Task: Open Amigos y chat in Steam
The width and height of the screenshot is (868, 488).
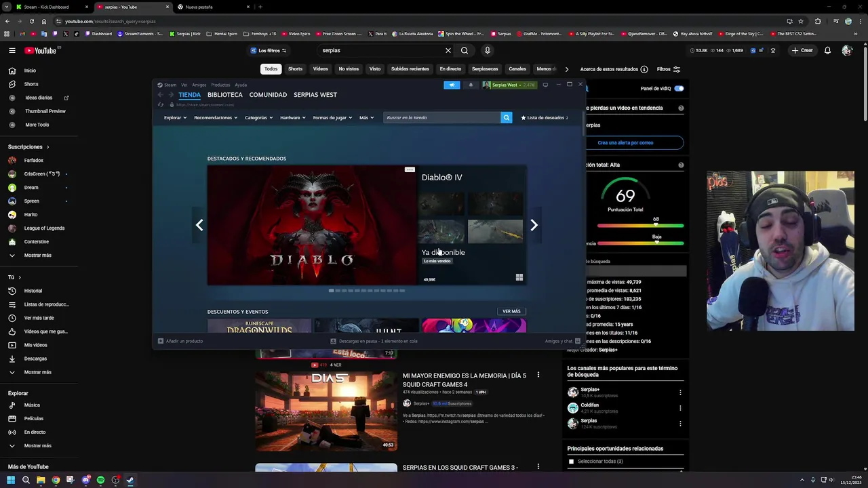Action: point(562,341)
